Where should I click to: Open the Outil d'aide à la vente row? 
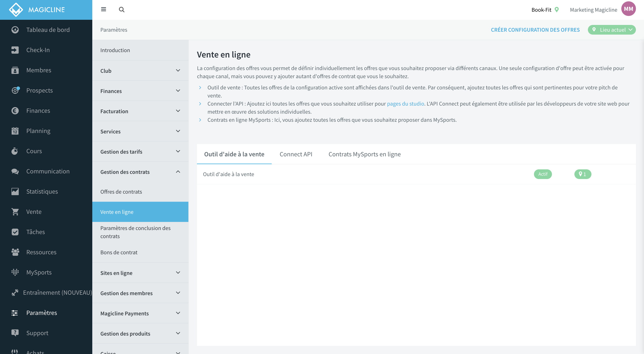[x=416, y=174]
